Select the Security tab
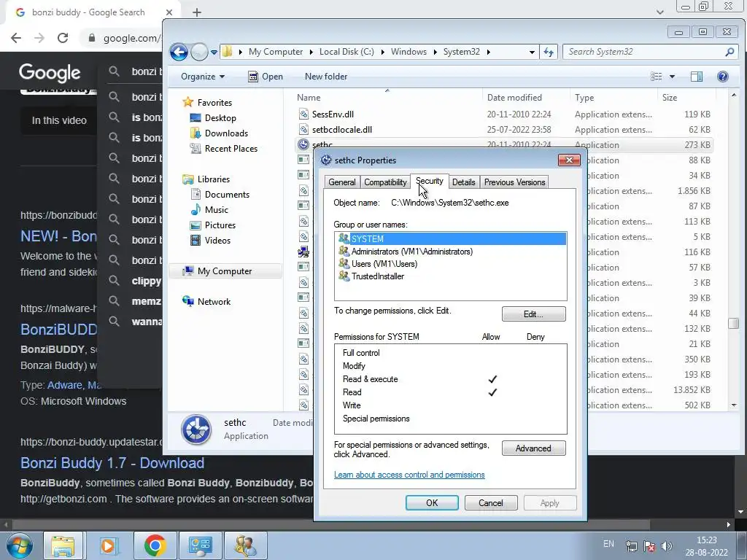Viewport: 747px width, 560px height. [429, 181]
